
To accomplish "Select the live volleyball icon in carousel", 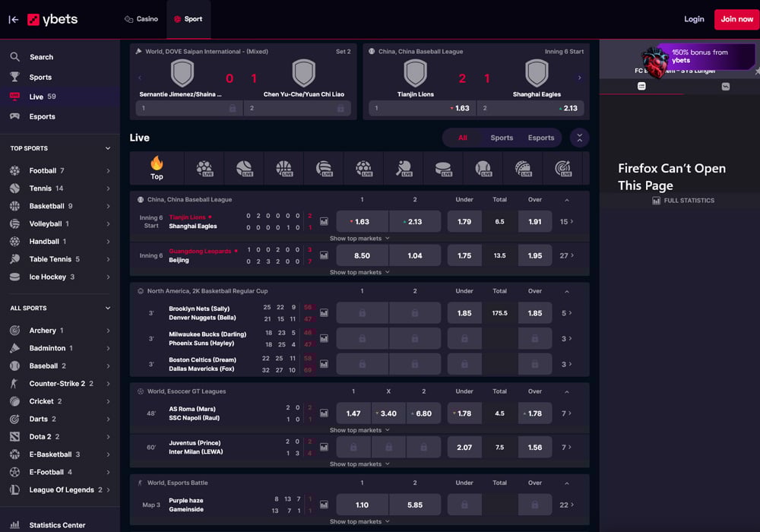I will 324,168.
